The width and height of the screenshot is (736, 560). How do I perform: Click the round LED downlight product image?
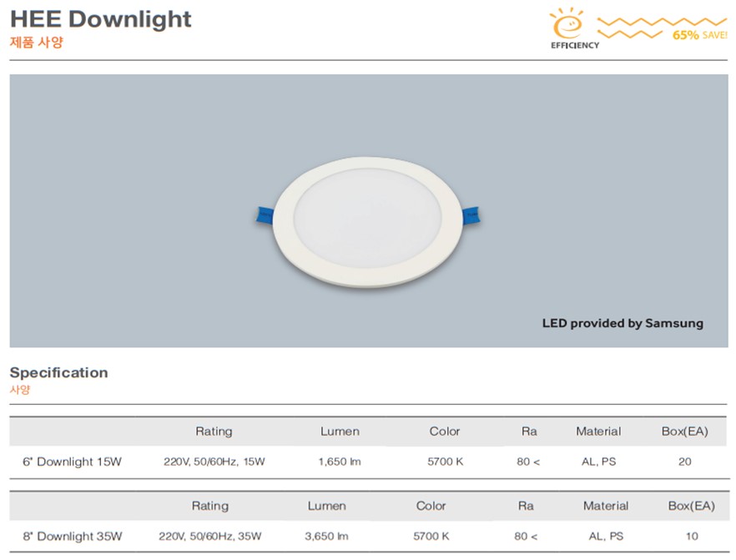pyautogui.click(x=367, y=221)
